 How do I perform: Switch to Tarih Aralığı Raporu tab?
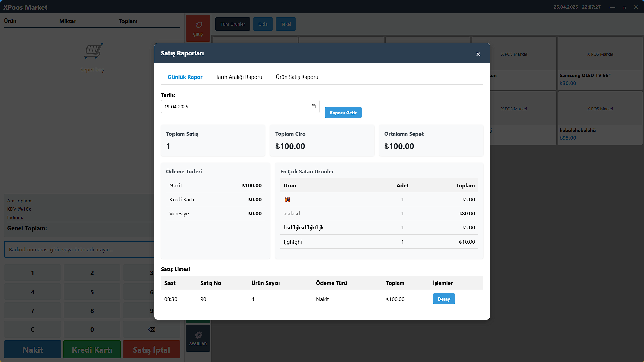[x=239, y=77]
